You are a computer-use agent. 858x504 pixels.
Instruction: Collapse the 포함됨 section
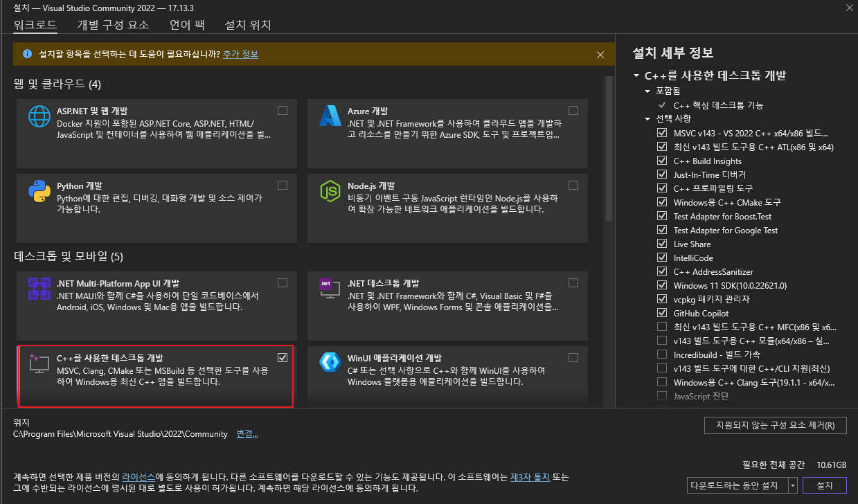tap(647, 91)
